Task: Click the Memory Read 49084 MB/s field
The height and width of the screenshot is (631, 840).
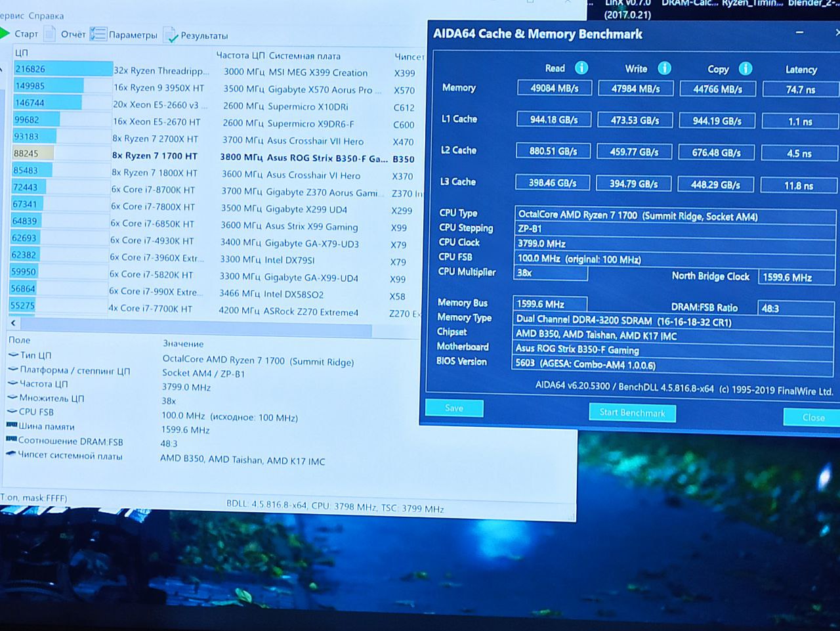Action: pos(554,88)
